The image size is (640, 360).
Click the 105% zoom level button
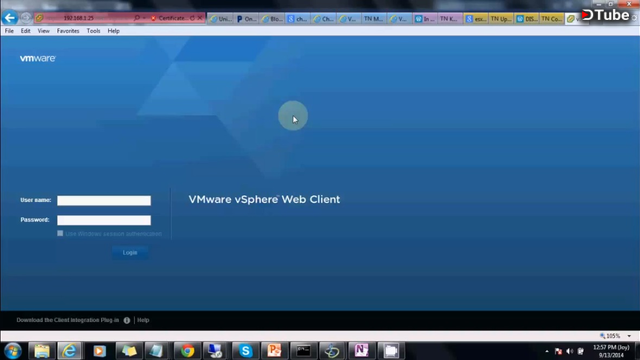click(610, 336)
